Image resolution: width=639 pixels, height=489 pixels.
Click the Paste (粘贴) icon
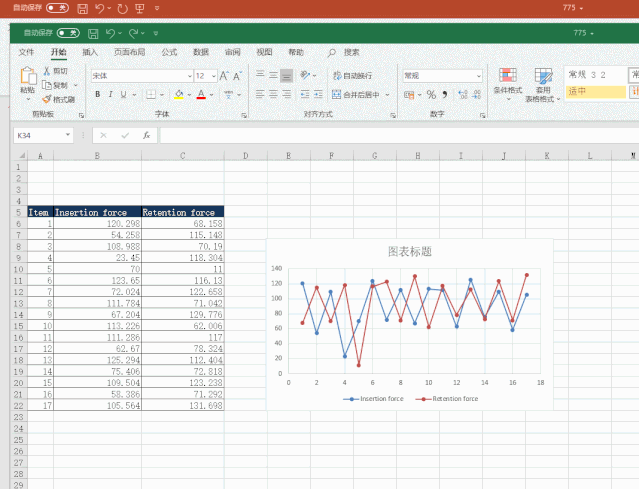point(27,78)
